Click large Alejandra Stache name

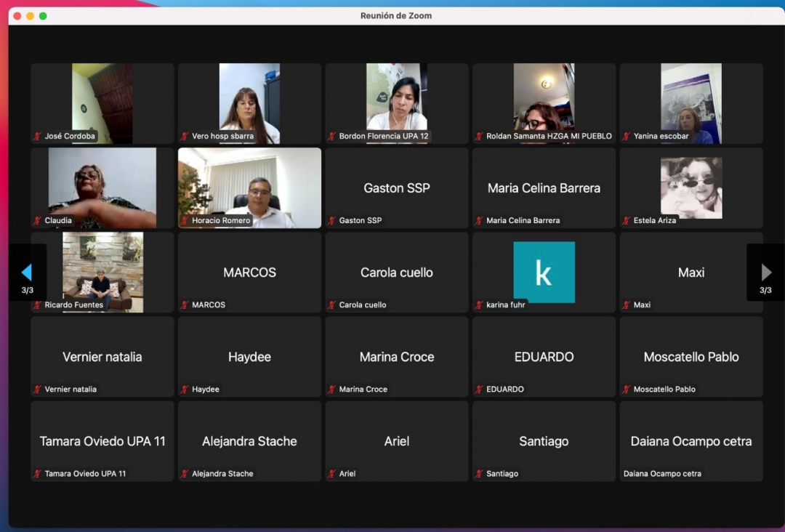pyautogui.click(x=249, y=441)
